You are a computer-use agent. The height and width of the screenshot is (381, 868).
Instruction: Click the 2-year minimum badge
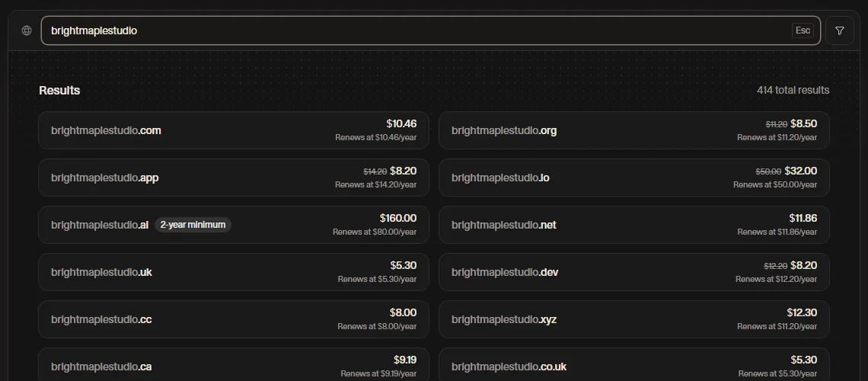193,225
